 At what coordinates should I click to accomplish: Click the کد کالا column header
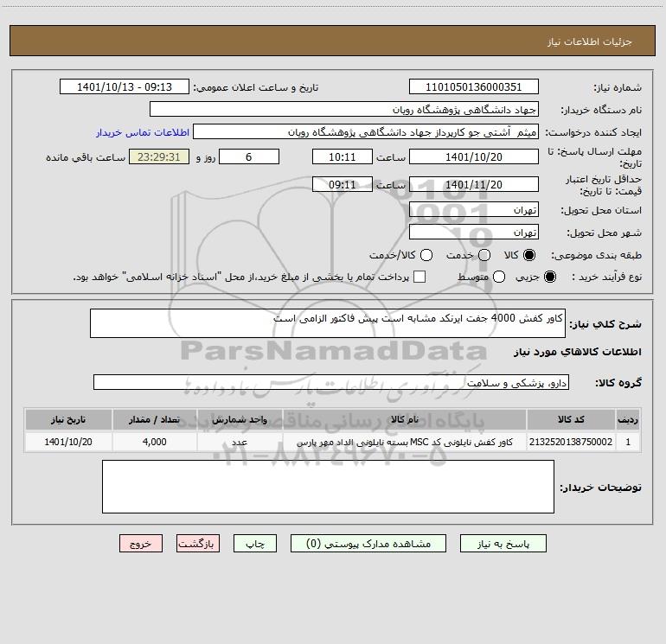[571, 419]
